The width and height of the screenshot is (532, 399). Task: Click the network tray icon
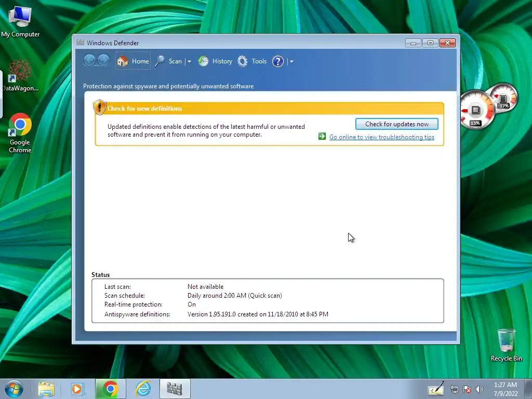[454, 389]
